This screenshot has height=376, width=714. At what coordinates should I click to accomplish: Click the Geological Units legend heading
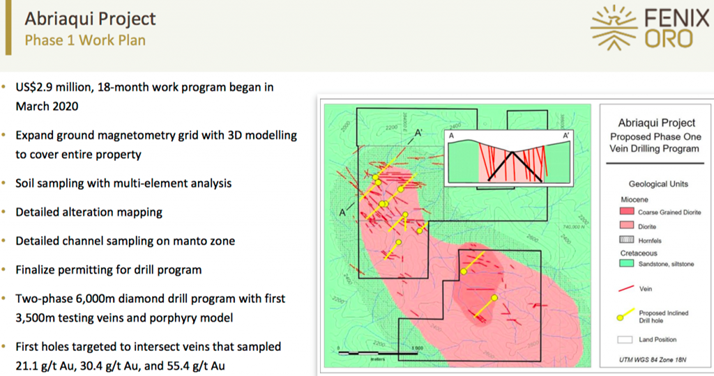click(x=658, y=184)
